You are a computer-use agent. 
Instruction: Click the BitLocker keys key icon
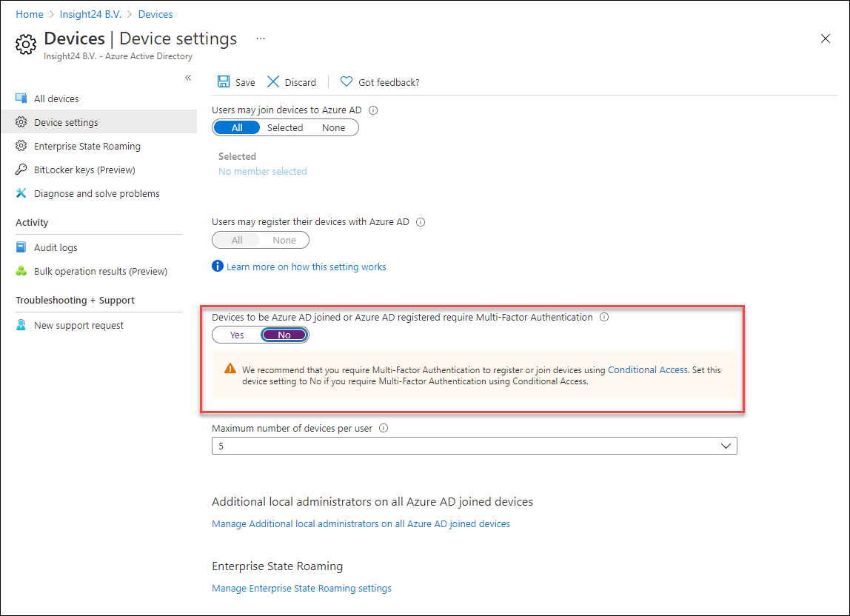21,170
